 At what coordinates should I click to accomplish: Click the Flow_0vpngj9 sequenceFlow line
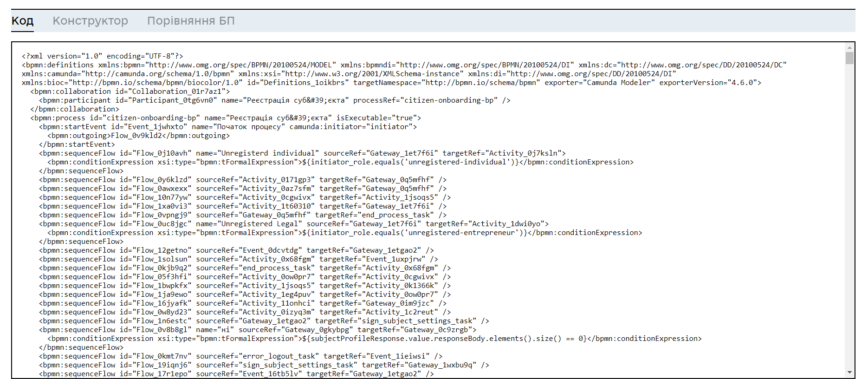point(242,215)
